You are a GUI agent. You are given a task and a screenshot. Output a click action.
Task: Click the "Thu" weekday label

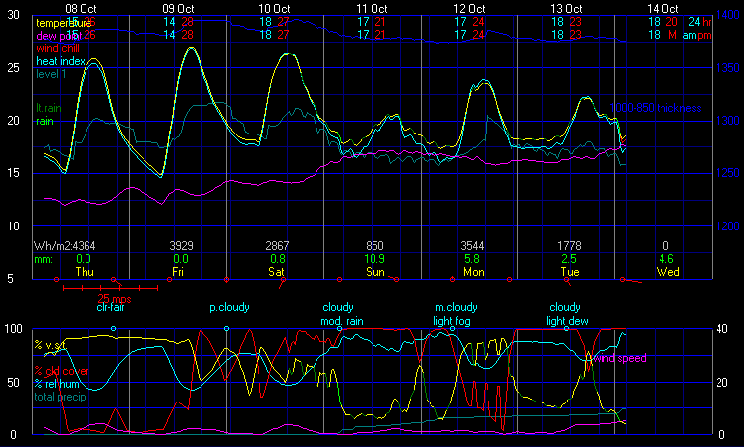84,272
